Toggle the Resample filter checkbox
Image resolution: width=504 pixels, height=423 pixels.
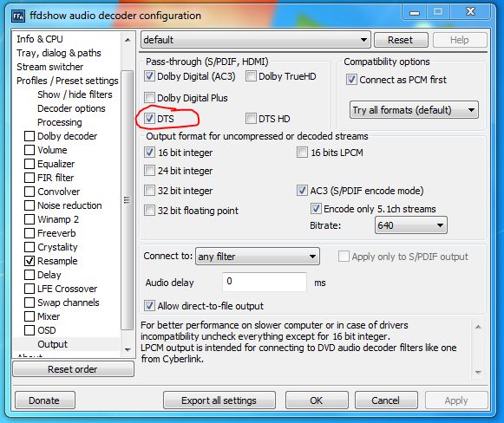[x=29, y=261]
